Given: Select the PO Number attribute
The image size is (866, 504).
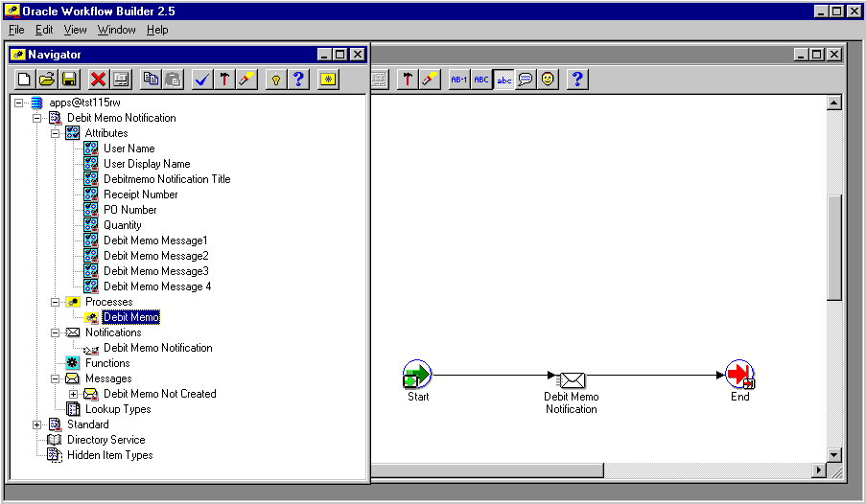Looking at the screenshot, I should point(130,211).
